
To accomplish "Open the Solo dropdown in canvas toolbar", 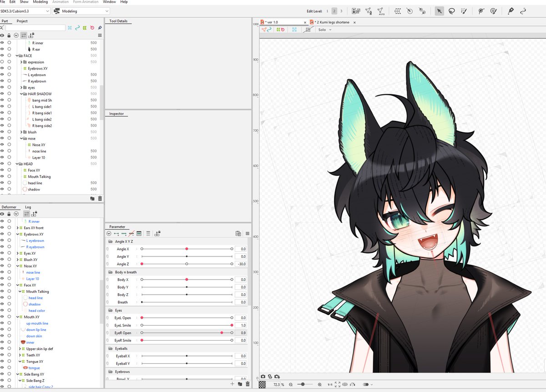I will click(x=325, y=30).
